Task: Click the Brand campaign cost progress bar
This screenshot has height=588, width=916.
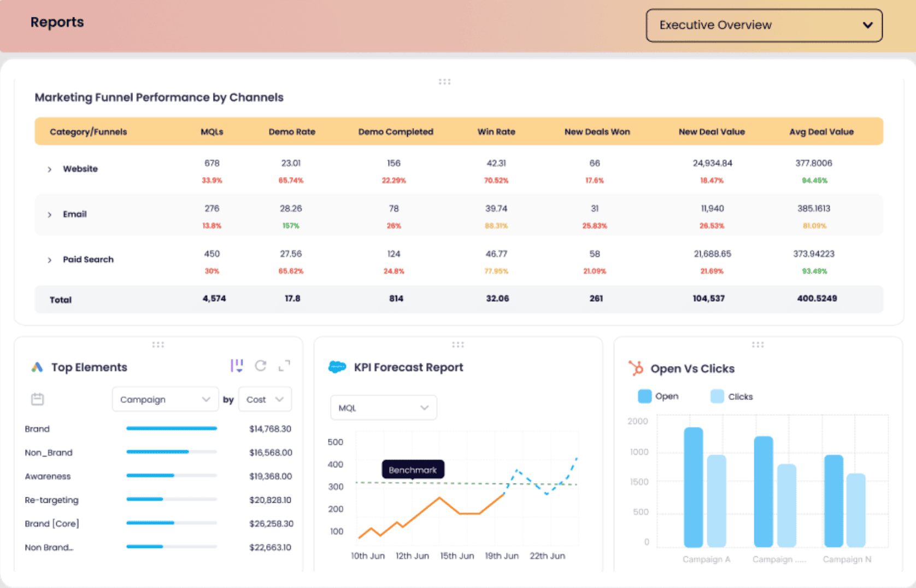Action: [172, 428]
